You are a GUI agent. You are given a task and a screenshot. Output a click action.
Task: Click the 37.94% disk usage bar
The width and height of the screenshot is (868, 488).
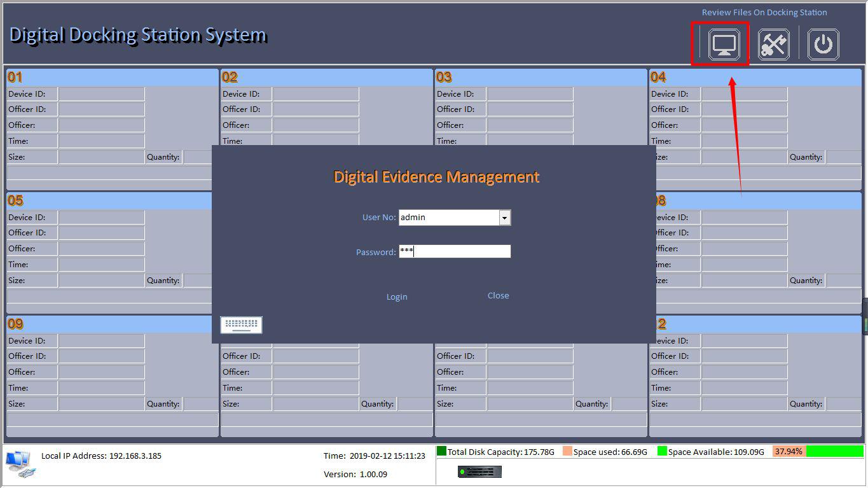[818, 451]
